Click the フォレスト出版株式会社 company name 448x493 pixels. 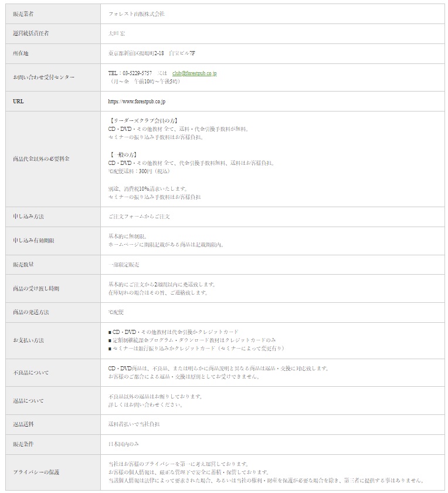coord(137,13)
